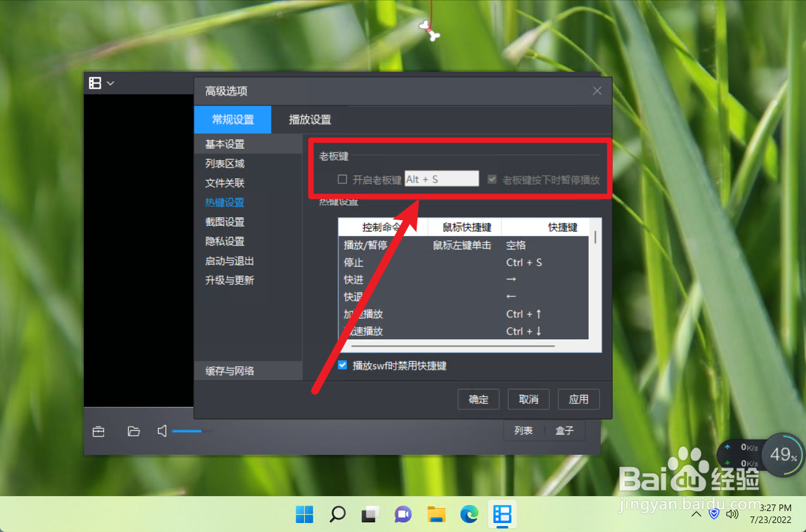The image size is (806, 532).
Task: Expand the chevron beside the filmstrip icon
Action: (x=110, y=83)
